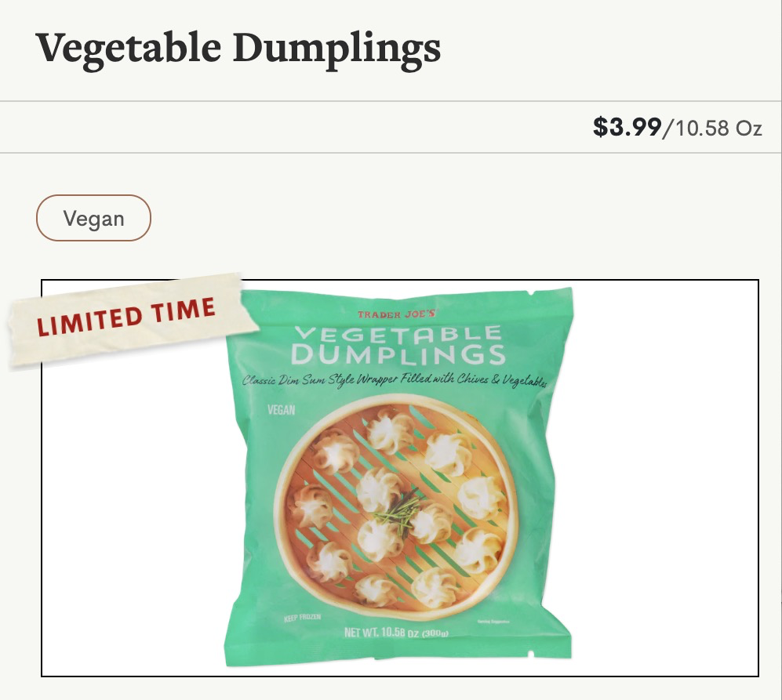Click the KEEP FROZEN label on bag
The height and width of the screenshot is (700, 782).
tap(302, 618)
